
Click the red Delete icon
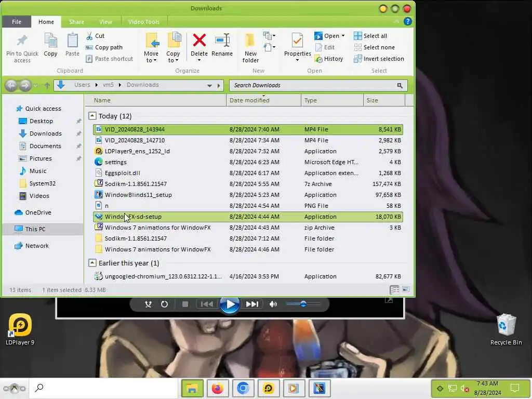[199, 41]
